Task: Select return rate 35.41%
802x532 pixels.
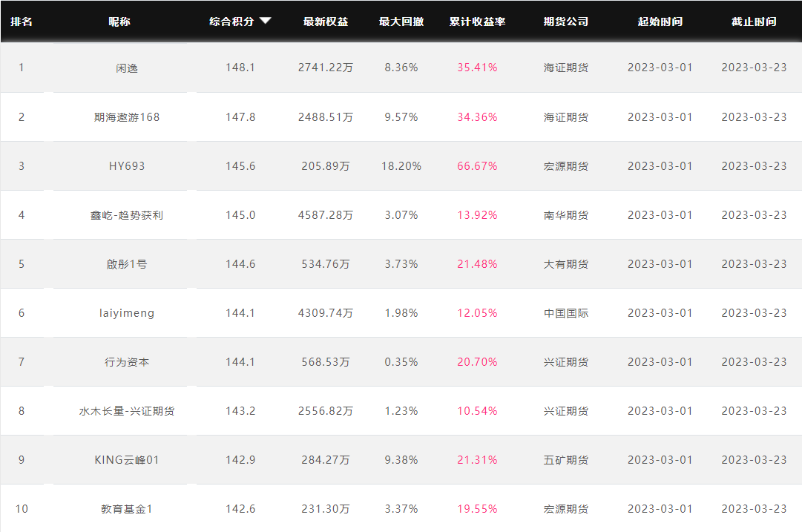Action: pos(477,68)
